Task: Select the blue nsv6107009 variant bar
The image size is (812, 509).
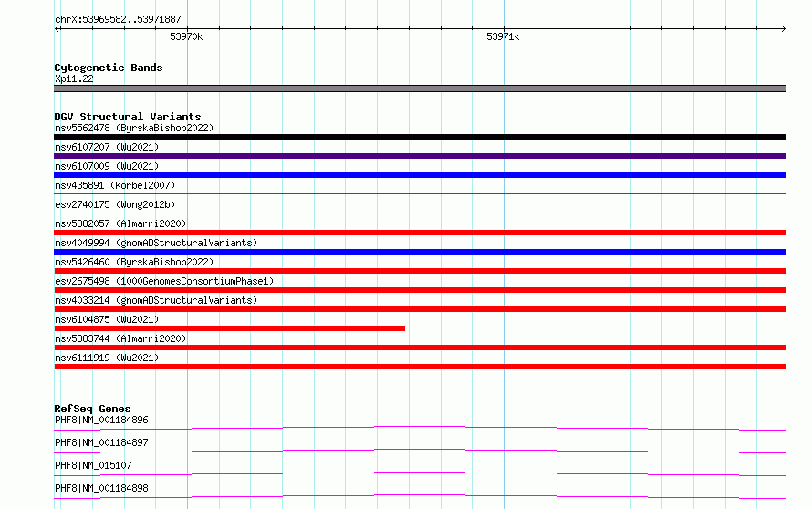Action: click(420, 175)
